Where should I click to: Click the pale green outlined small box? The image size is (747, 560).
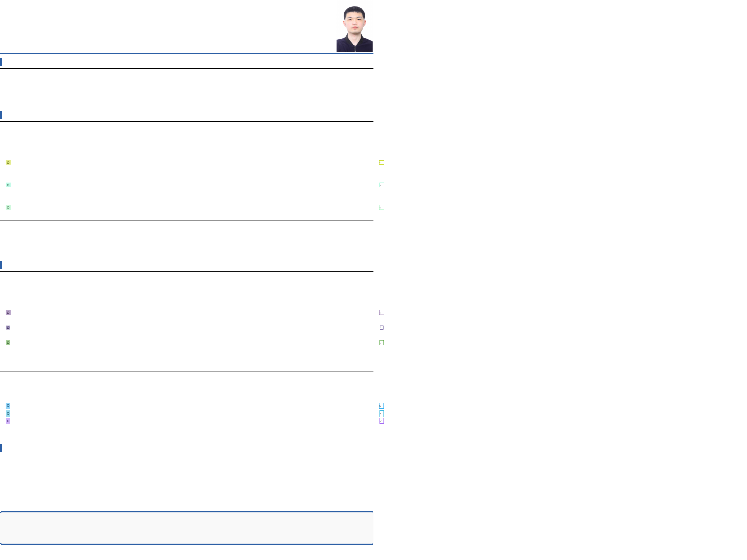[x=381, y=207]
